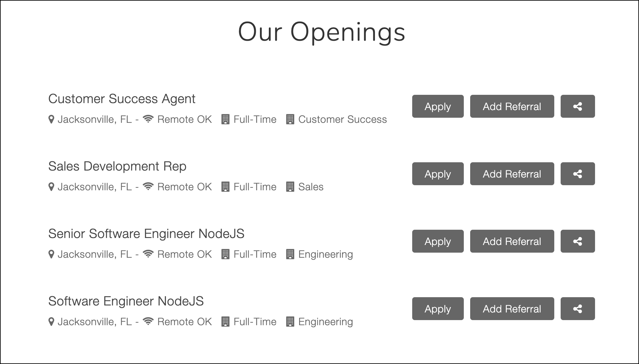639x364 pixels.
Task: Click the remote/wifi icon for Senior Software Engineer NodeJS
Action: pos(149,254)
